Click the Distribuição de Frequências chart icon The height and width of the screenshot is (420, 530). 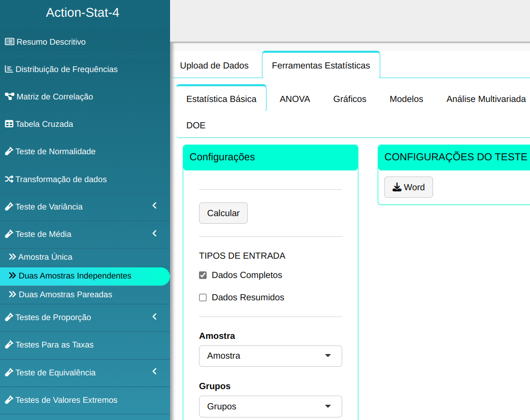9,69
